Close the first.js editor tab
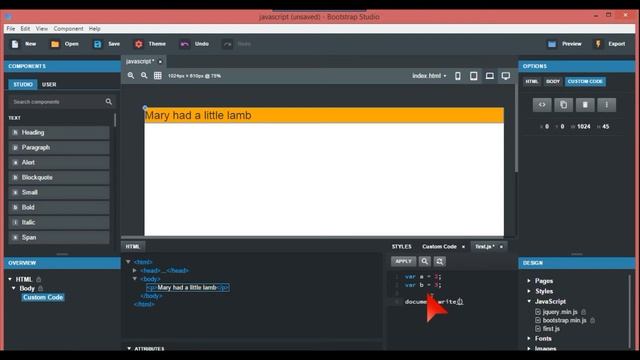The height and width of the screenshot is (360, 640). (x=501, y=247)
